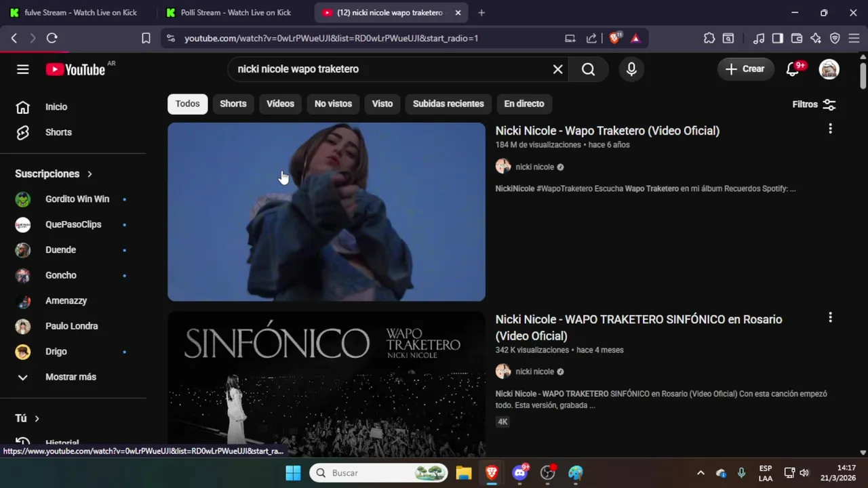
Task: Open the media control music note icon
Action: (x=759, y=39)
